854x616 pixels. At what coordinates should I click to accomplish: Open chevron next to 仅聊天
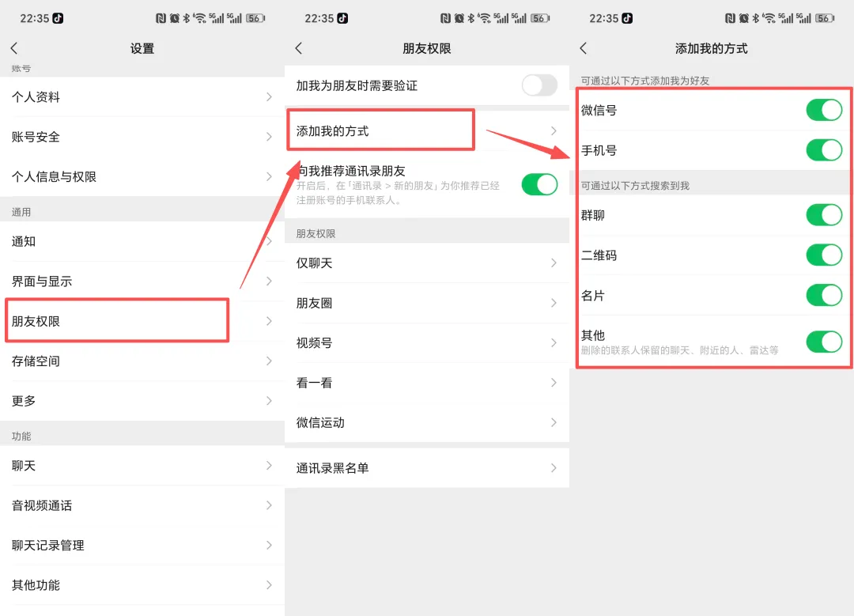click(554, 263)
